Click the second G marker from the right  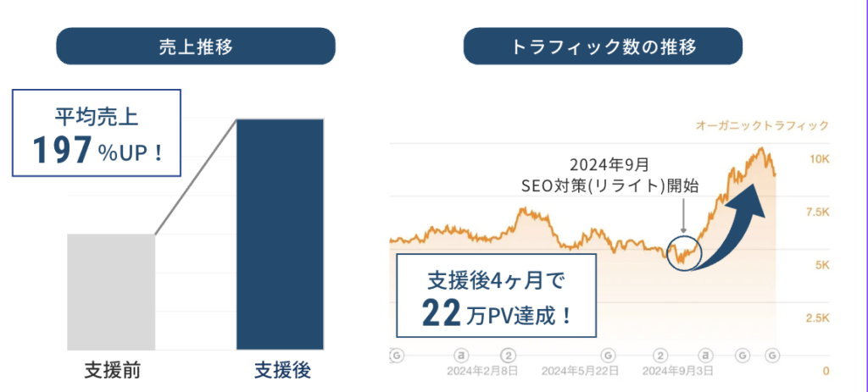[x=742, y=354]
